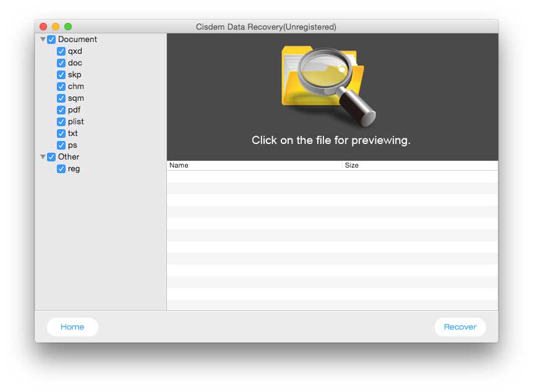Toggle the txt file type checkbox
The image size is (533, 392).
point(61,134)
